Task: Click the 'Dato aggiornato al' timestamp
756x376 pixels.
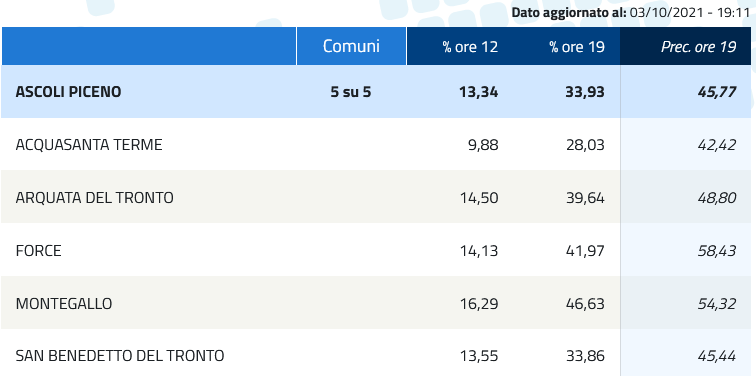Action: pyautogui.click(x=630, y=13)
